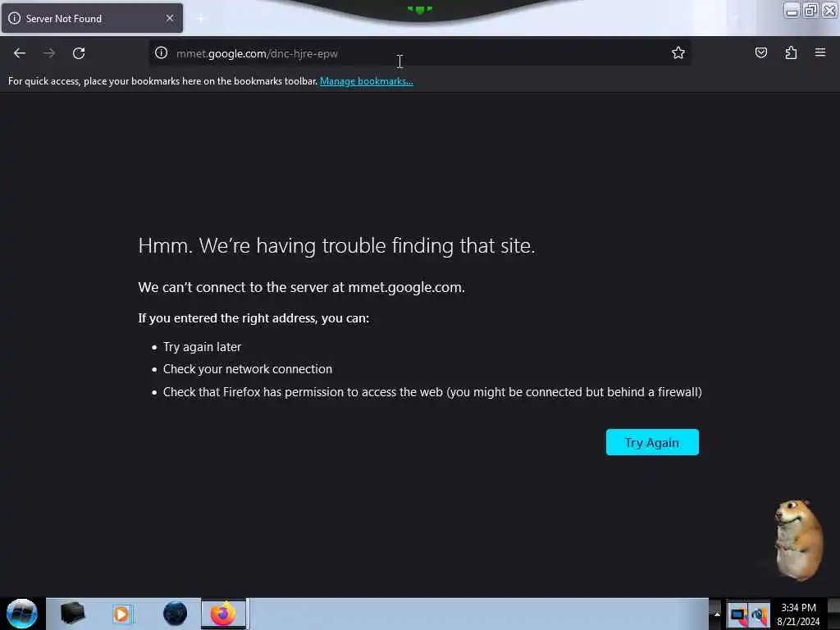
Task: Click the forward navigation arrow
Action: (x=48, y=53)
